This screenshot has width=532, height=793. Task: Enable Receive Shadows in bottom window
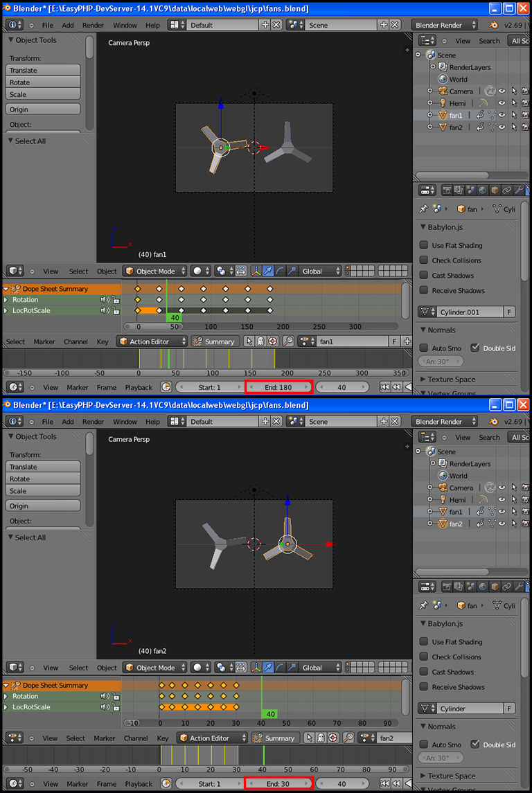pyautogui.click(x=424, y=687)
